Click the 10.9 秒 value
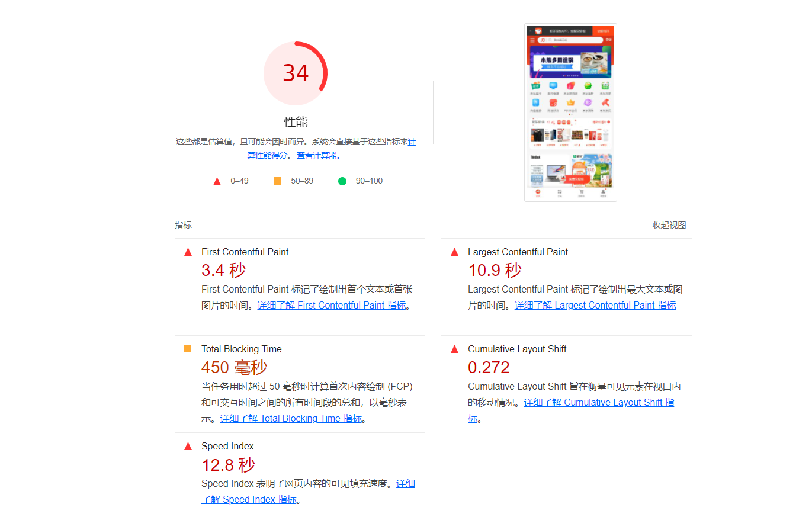 495,271
